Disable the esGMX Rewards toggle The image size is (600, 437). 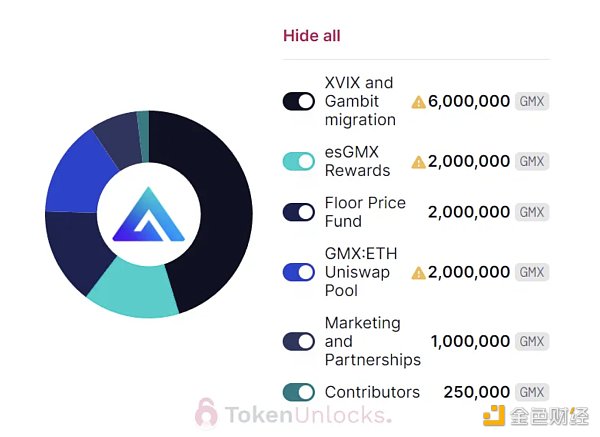pos(299,161)
